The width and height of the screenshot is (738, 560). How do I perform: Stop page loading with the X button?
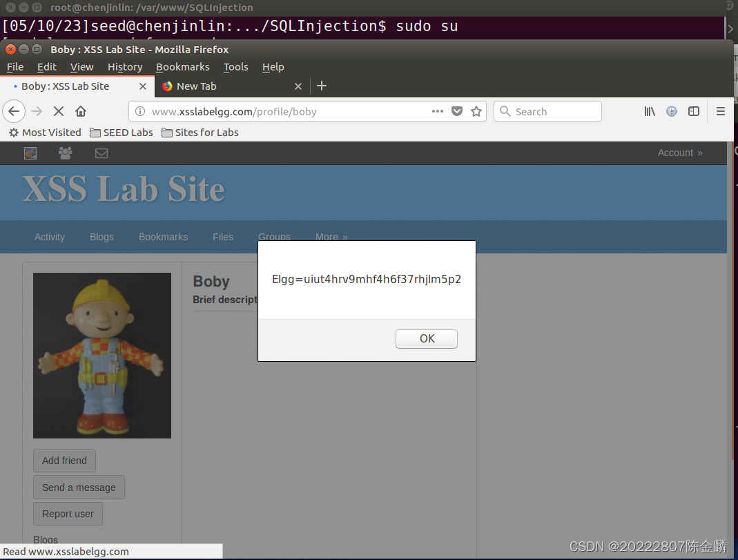tap(59, 112)
